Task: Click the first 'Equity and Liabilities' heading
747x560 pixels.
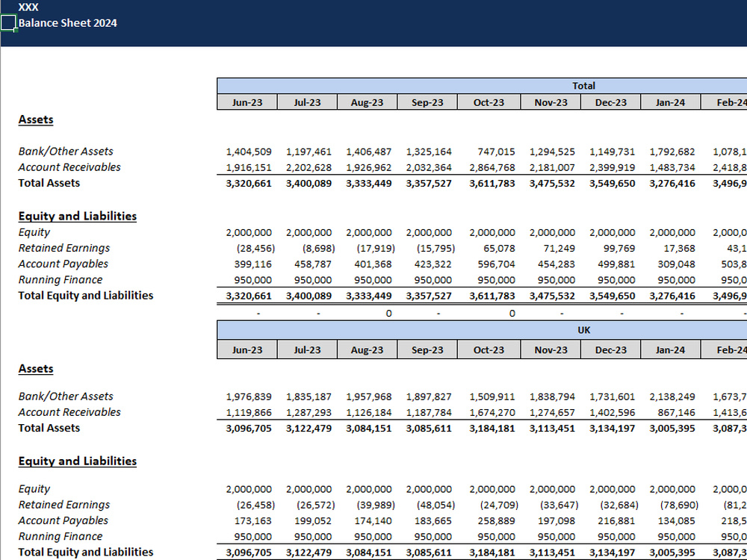Action: point(78,216)
